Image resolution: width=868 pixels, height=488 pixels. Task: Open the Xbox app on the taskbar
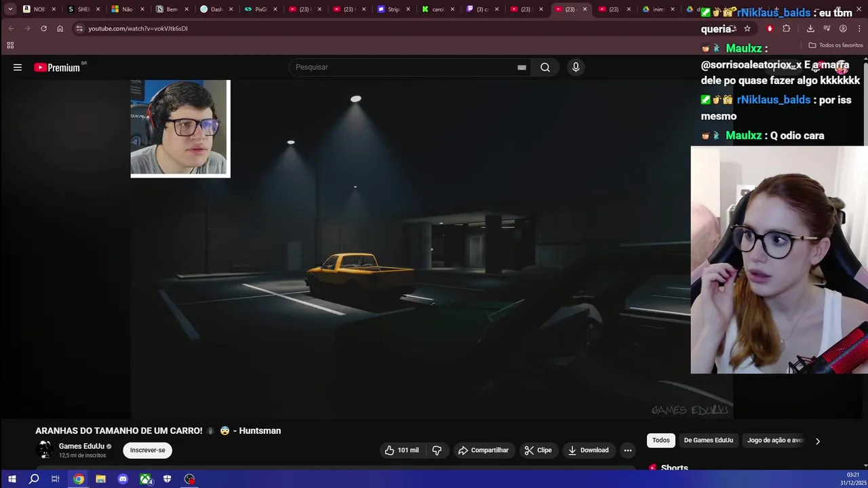coord(145,479)
